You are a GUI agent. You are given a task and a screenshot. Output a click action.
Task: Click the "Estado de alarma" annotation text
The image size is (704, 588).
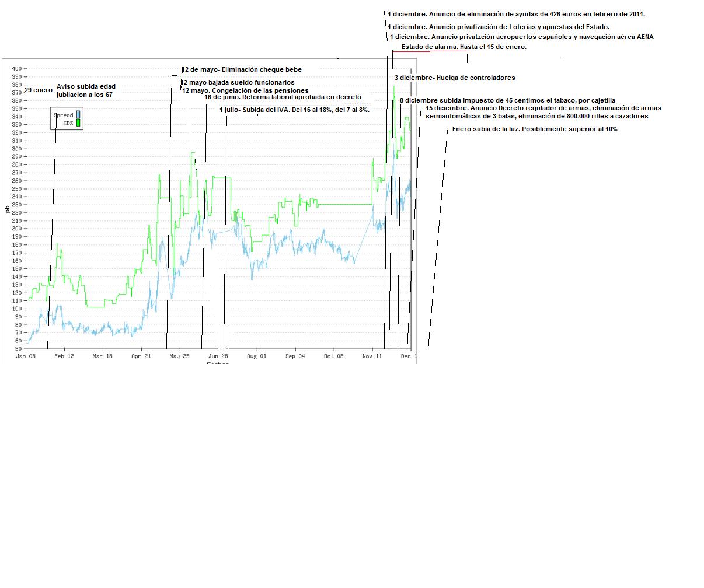coord(463,47)
